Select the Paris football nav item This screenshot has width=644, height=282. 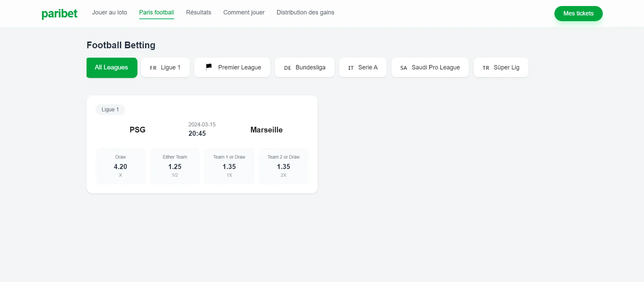(156, 12)
